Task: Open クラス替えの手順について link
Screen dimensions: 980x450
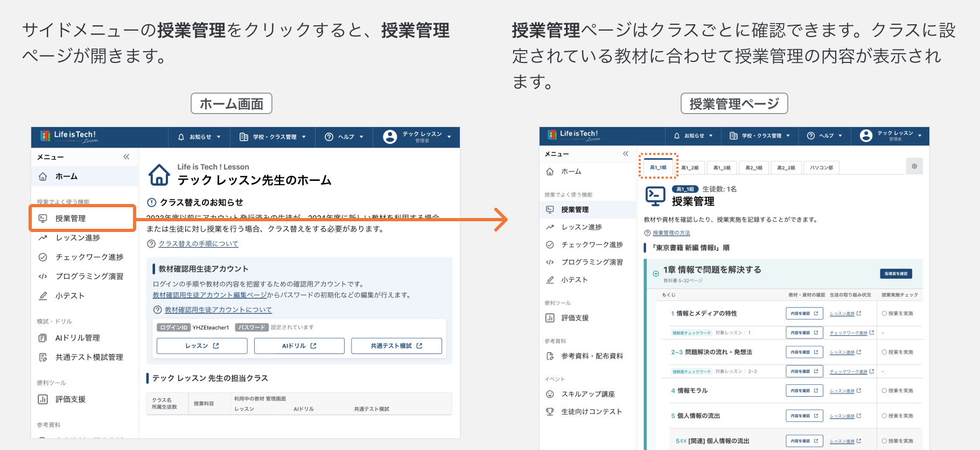Action: coord(198,244)
